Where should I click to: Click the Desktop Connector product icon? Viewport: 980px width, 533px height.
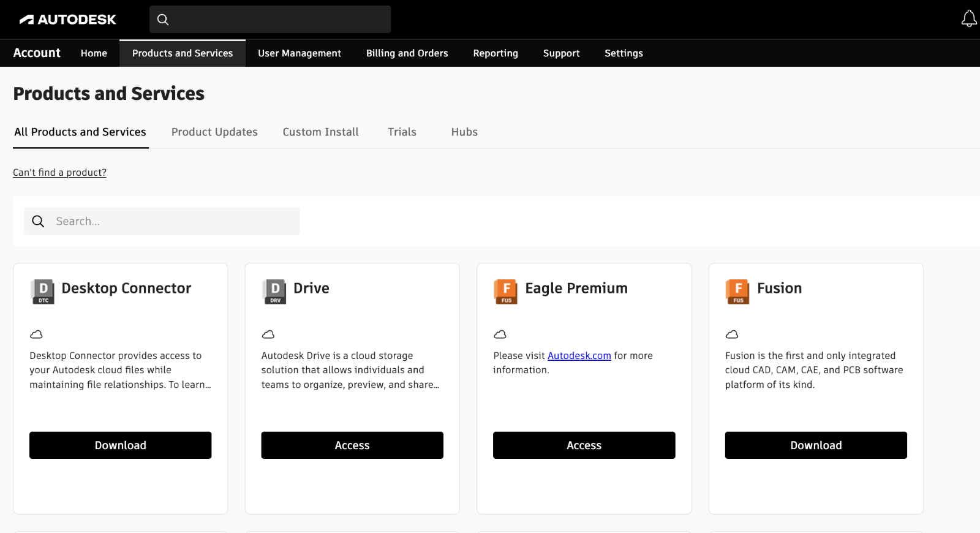pyautogui.click(x=43, y=292)
